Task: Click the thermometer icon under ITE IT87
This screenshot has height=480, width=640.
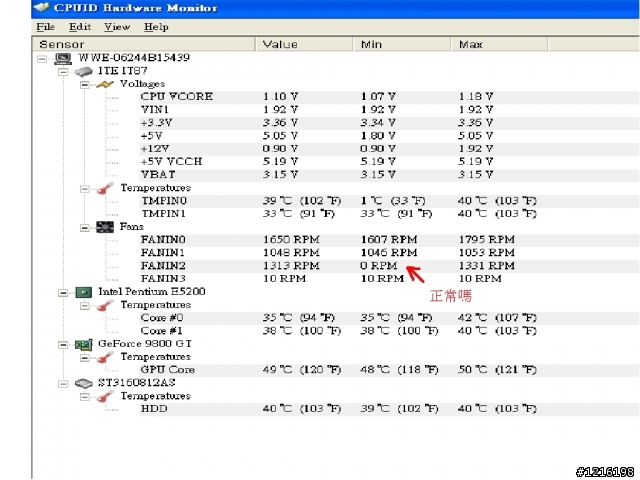Action: (105, 189)
